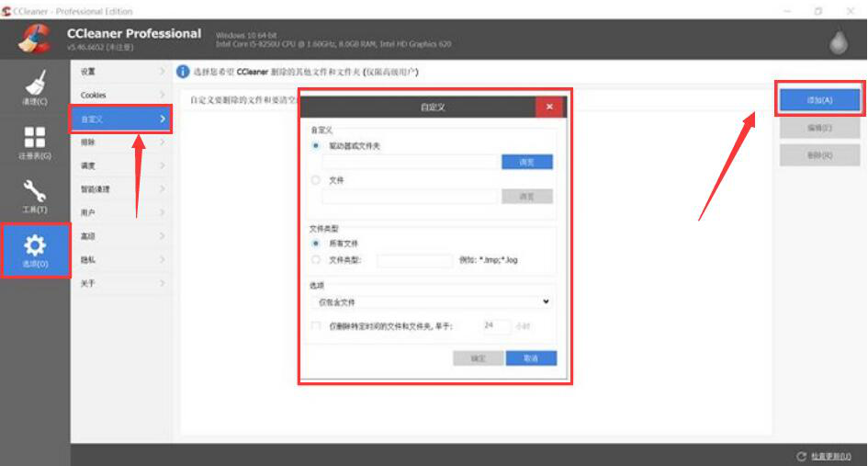The image size is (868, 466).
Task: Open the Tools (工具) wrench section
Action: [35, 196]
